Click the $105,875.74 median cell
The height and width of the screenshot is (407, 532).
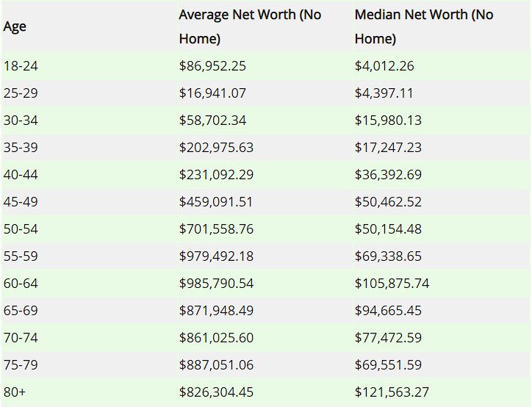392,284
